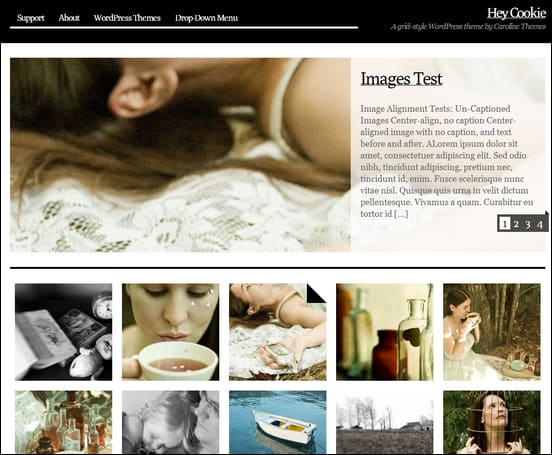Open the woman drinking in the forest thumbnail

coord(491,332)
